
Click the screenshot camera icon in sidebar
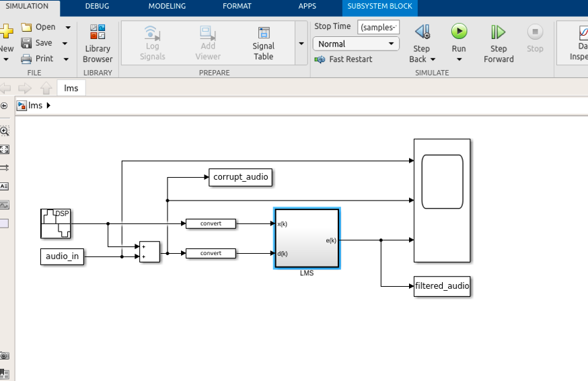point(5,355)
